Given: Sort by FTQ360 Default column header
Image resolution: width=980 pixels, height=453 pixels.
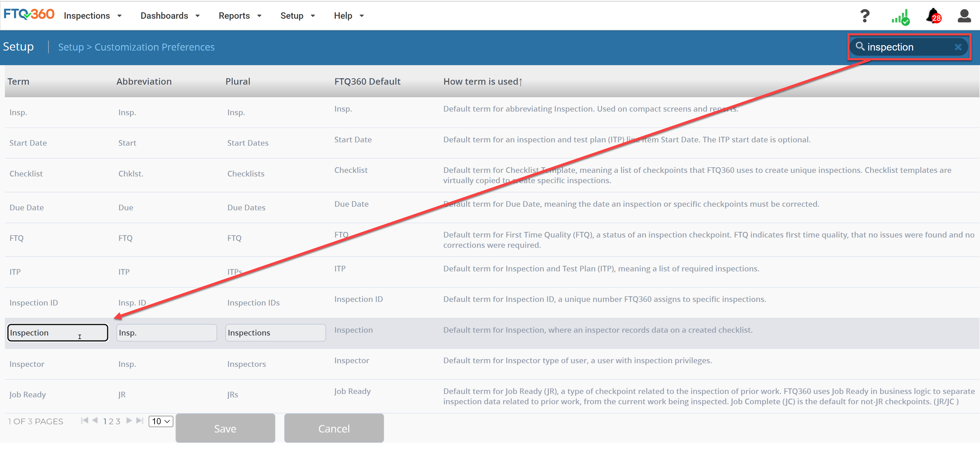Looking at the screenshot, I should click(367, 82).
